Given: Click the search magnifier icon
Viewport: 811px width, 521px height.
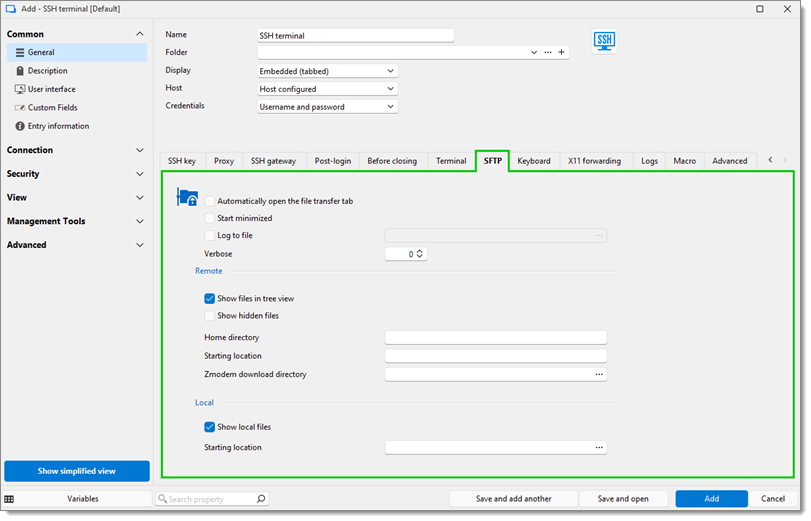Looking at the screenshot, I should click(x=261, y=499).
